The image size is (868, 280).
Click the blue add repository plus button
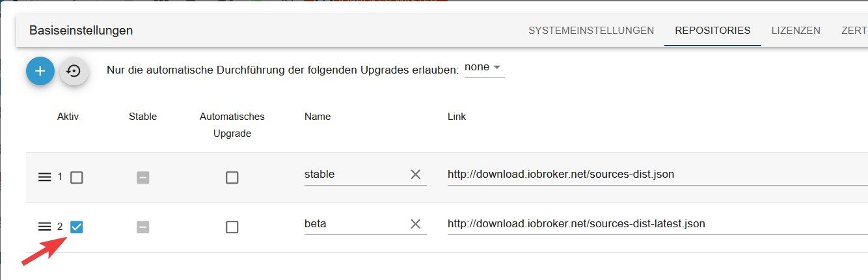coord(40,71)
